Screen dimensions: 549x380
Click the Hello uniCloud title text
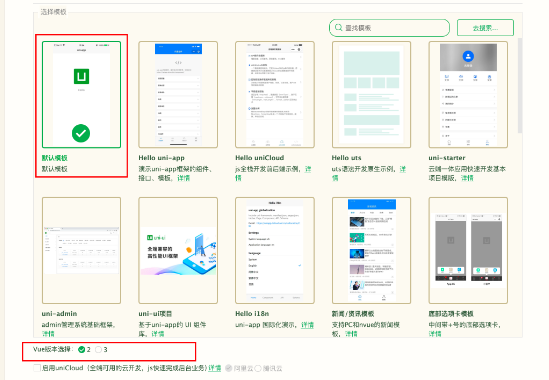click(x=259, y=158)
